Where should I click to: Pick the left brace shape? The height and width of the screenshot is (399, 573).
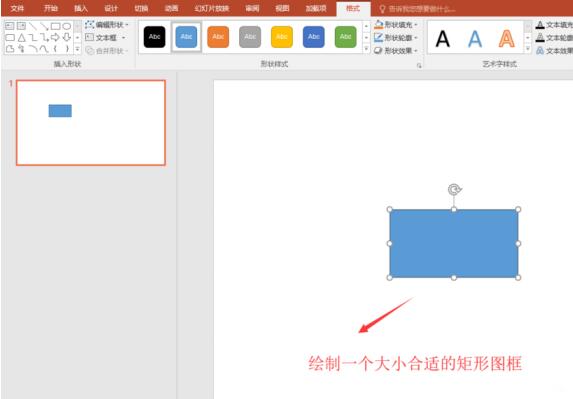tap(56, 49)
